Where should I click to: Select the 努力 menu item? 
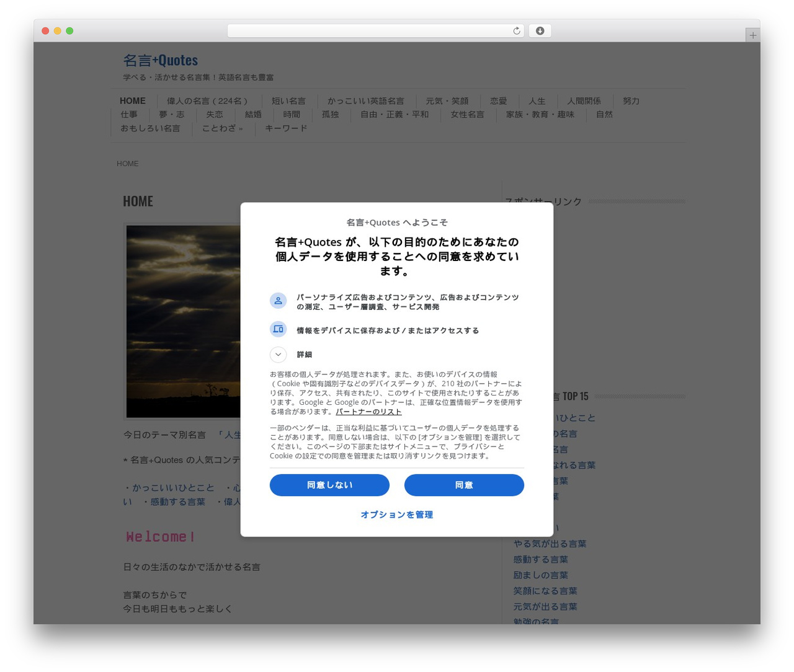click(631, 101)
